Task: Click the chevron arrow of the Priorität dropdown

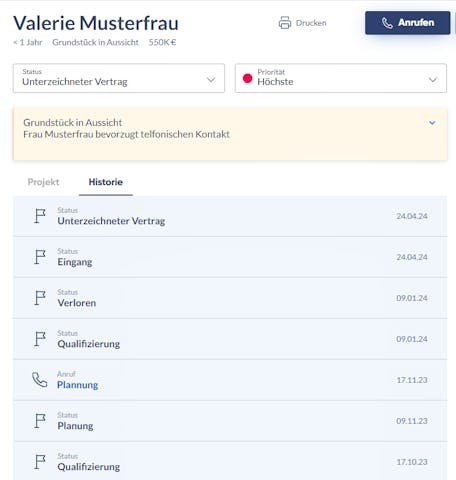Action: click(433, 80)
